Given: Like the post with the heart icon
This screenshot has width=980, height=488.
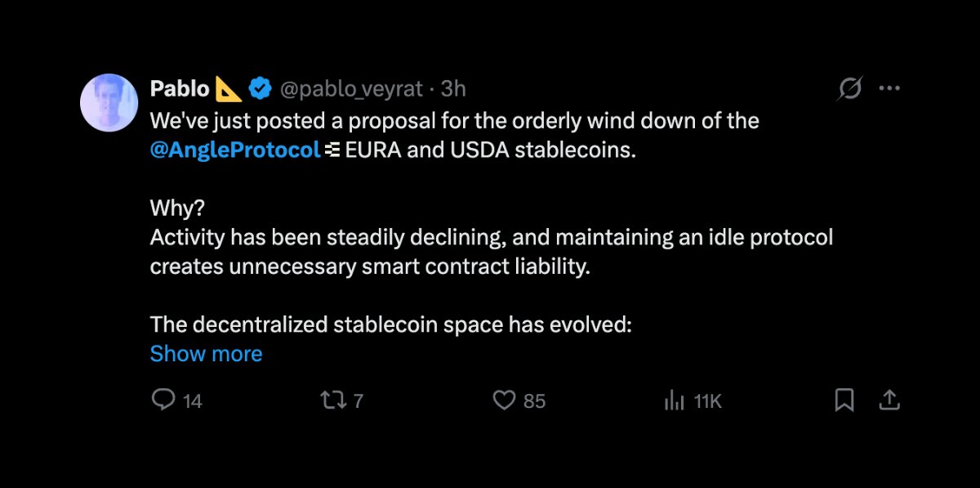Looking at the screenshot, I should point(506,400).
